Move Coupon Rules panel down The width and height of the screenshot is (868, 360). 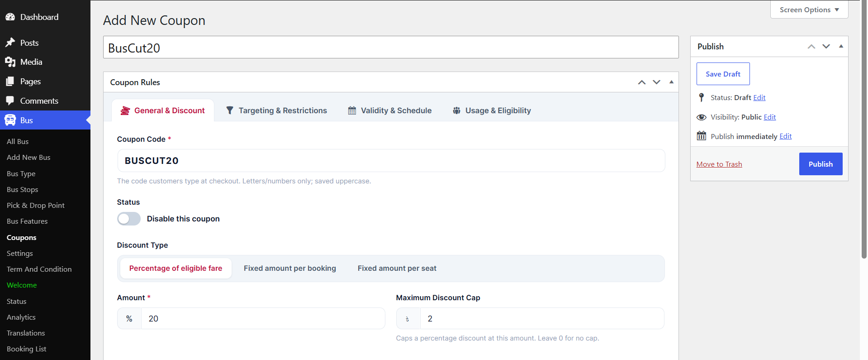[656, 82]
